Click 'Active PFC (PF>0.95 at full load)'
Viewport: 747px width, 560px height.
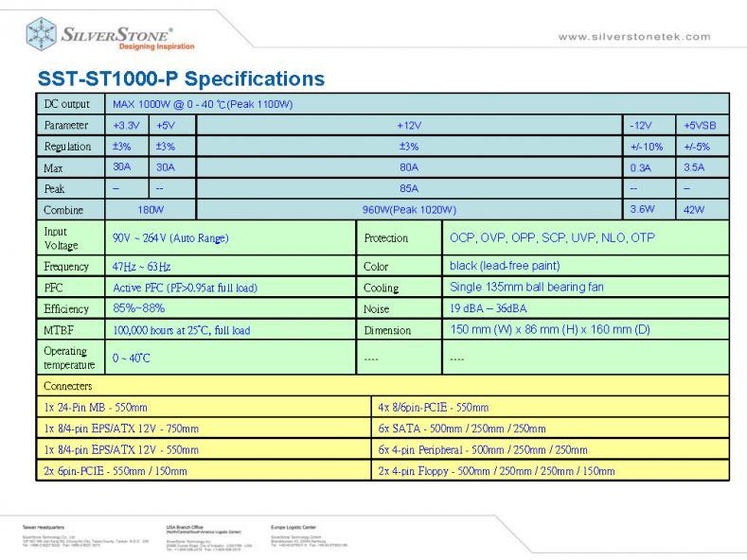tap(185, 288)
